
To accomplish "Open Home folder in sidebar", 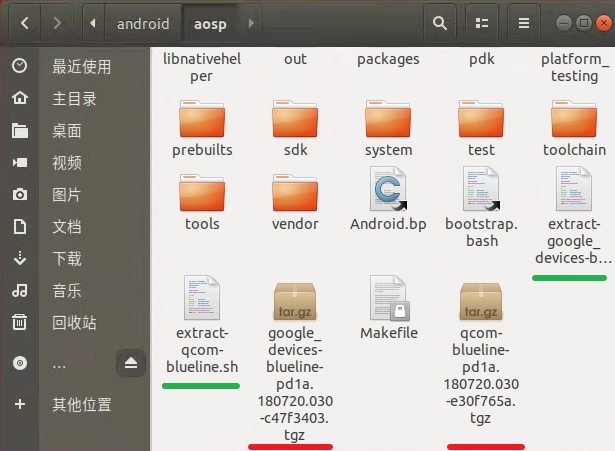I will coord(74,98).
